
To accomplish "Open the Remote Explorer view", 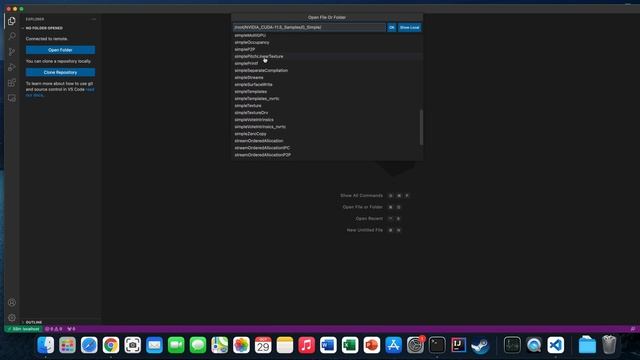I will click(x=11, y=98).
